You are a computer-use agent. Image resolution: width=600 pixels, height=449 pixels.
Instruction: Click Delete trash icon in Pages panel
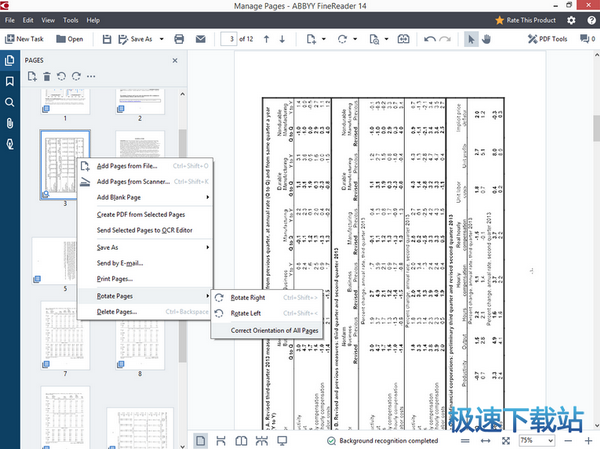(x=47, y=77)
